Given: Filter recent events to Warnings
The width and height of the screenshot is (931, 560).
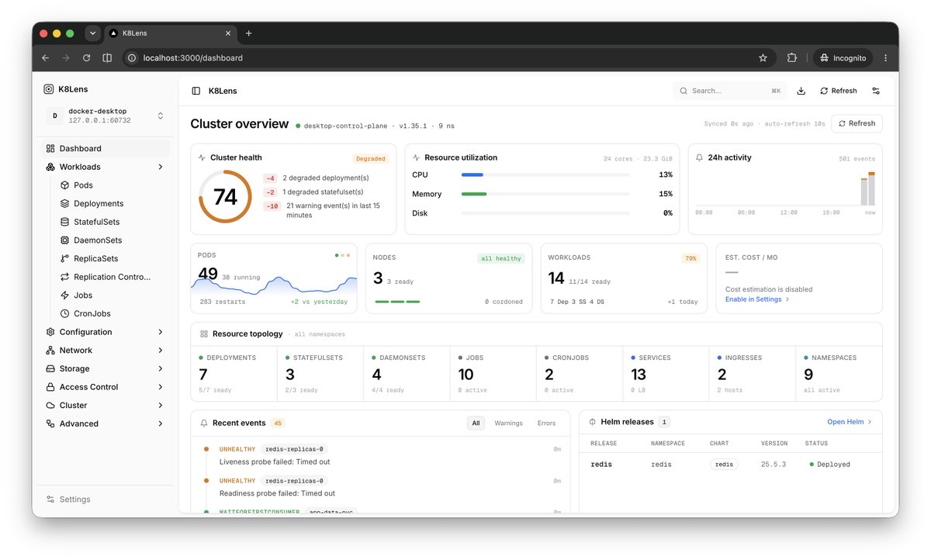Looking at the screenshot, I should (x=508, y=423).
